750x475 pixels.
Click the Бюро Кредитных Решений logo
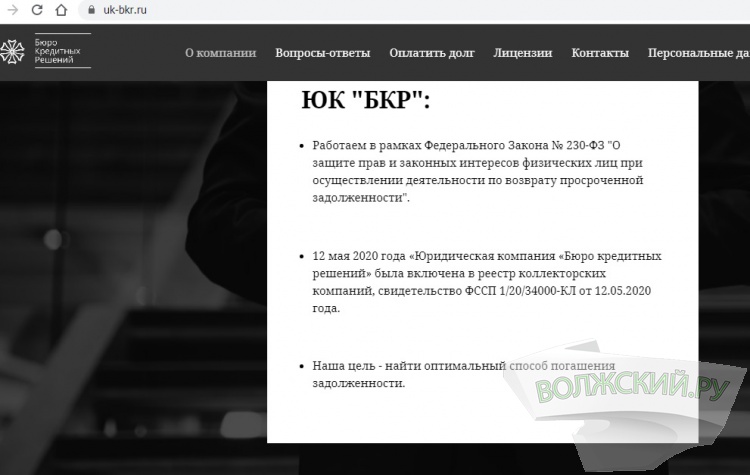46,51
